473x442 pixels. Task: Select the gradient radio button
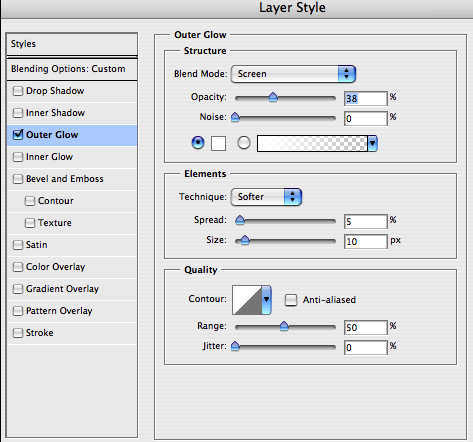[244, 143]
